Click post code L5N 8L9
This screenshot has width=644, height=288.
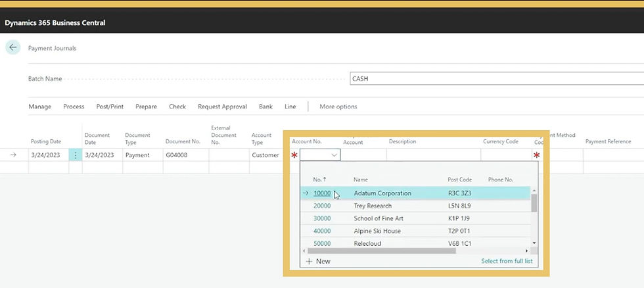click(x=459, y=206)
